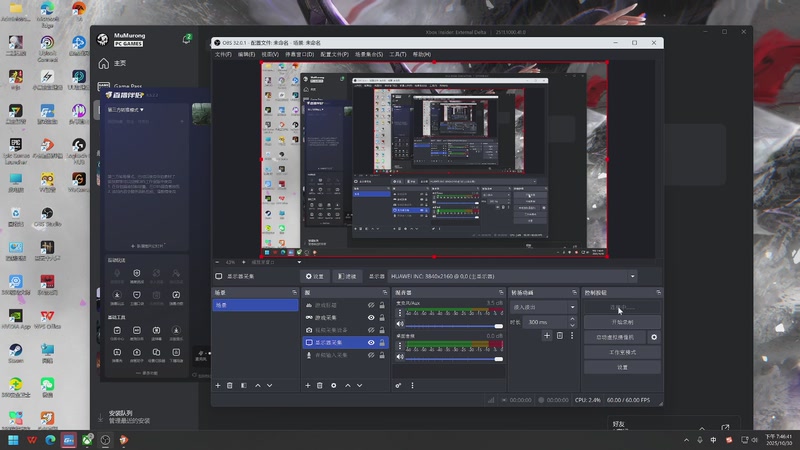Toggle the lock on the 游戏采集 source
800x450 pixels.
point(382,317)
